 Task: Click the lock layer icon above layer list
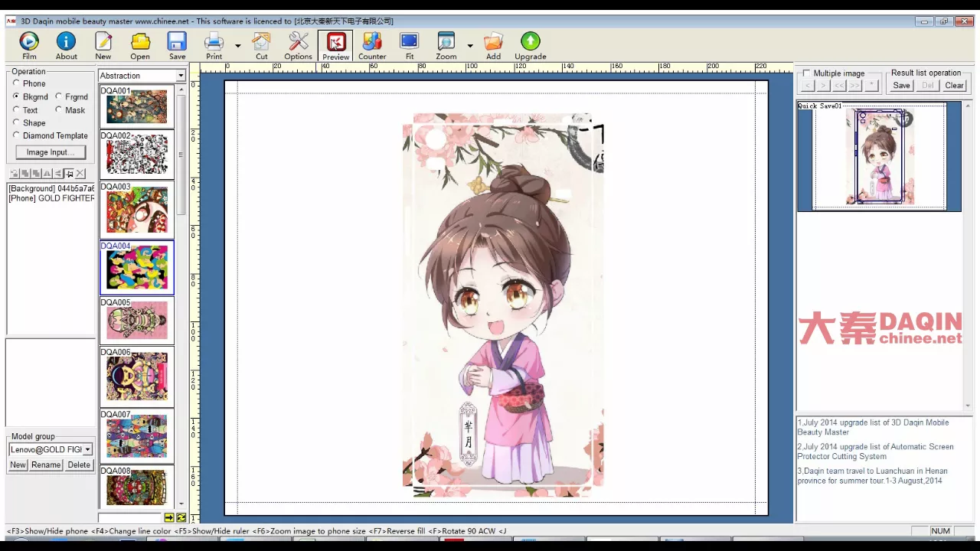point(14,174)
